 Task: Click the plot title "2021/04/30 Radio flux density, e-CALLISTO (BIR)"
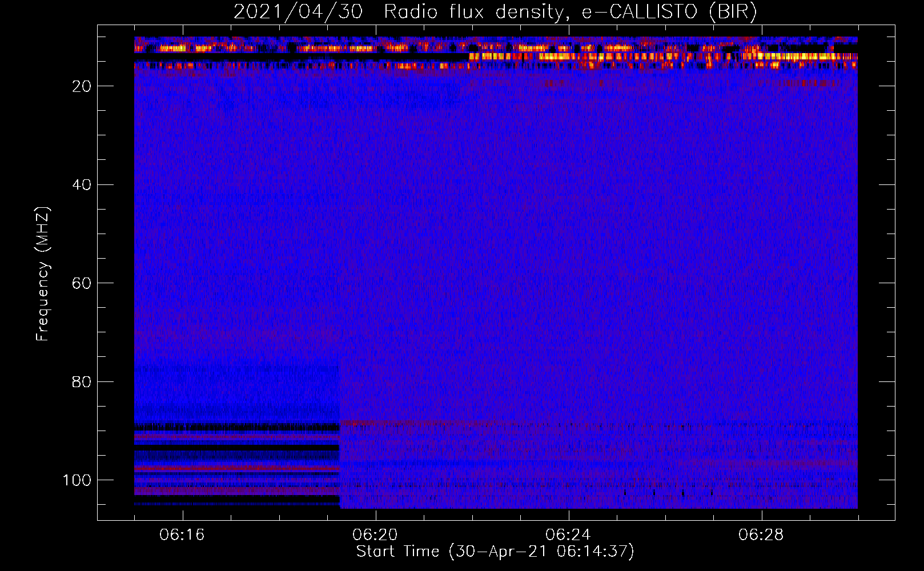[495, 12]
